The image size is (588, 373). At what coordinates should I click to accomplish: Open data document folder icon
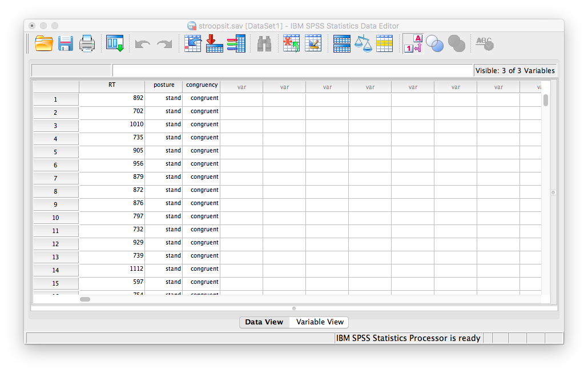[44, 43]
